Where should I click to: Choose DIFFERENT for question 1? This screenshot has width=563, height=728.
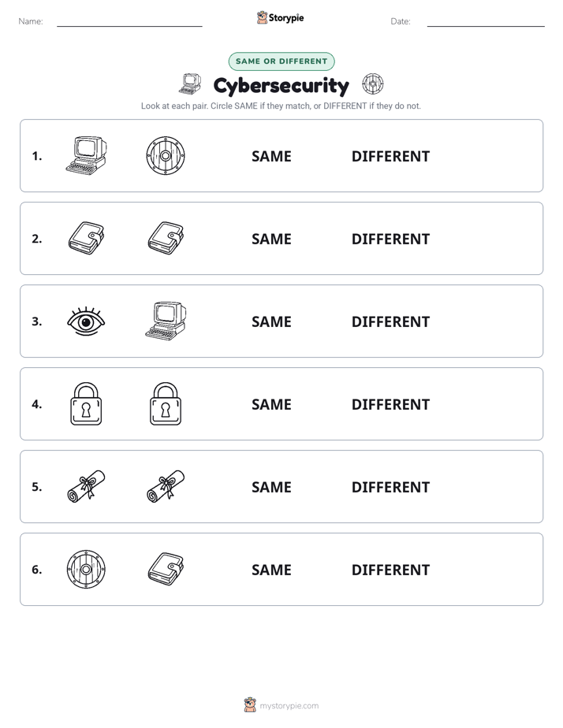click(x=390, y=157)
